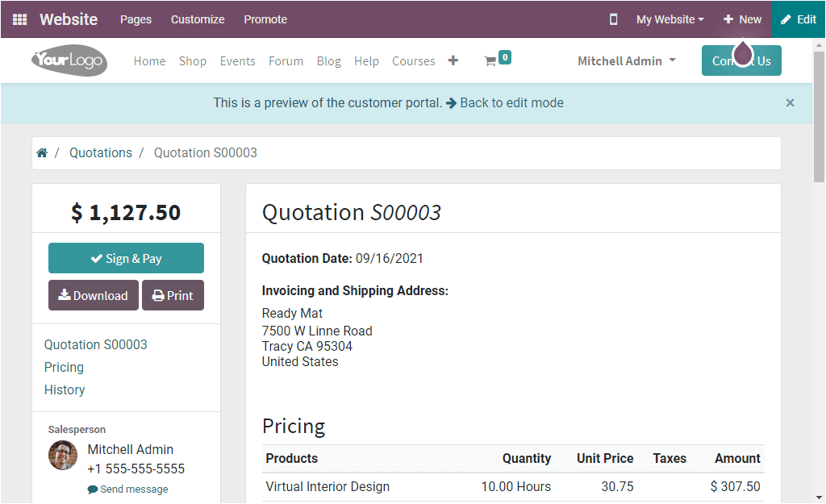Click the Mitchell Admin avatar photo

coord(62,456)
